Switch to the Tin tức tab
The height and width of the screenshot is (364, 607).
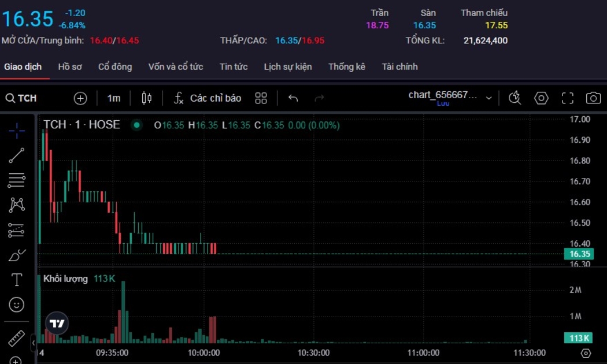[234, 67]
